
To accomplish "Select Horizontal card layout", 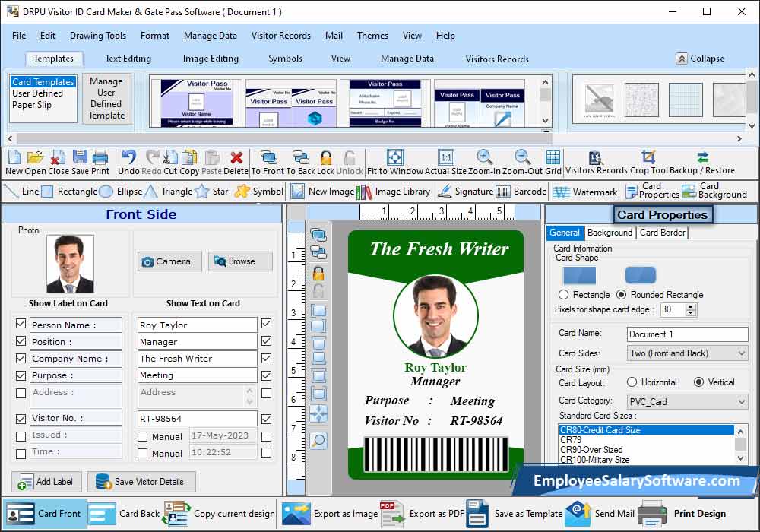I will (632, 382).
